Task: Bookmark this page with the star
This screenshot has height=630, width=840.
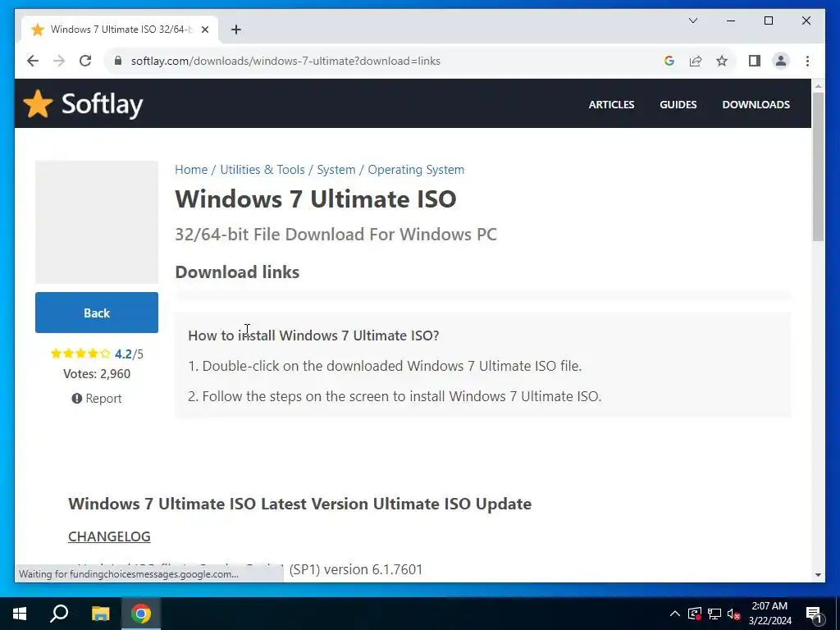Action: (722, 61)
